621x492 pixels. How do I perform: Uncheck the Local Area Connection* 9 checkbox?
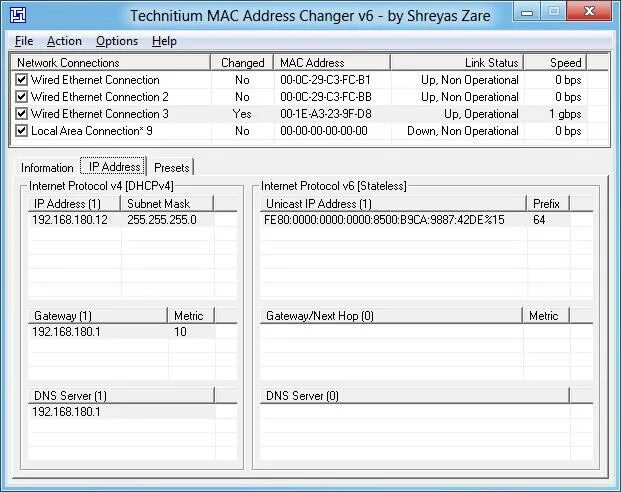coord(21,131)
